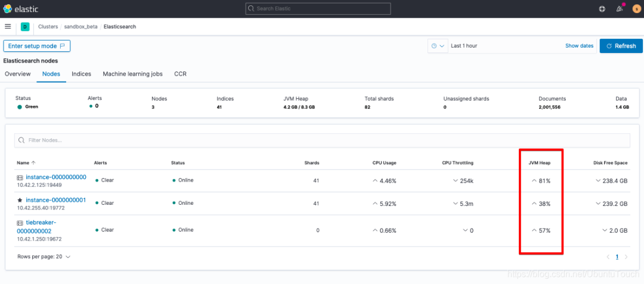Click the Indices count 41 in summary
The image size is (644, 284).
[x=219, y=107]
